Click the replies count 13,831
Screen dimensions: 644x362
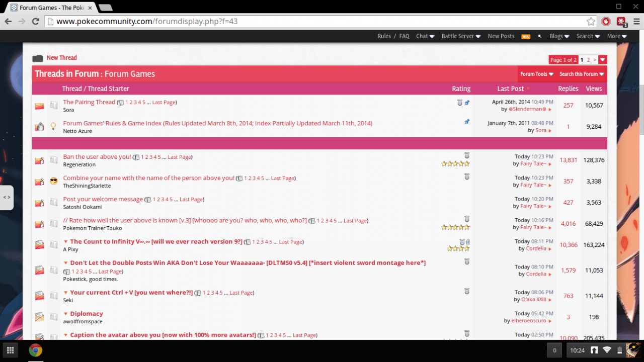coord(569,160)
